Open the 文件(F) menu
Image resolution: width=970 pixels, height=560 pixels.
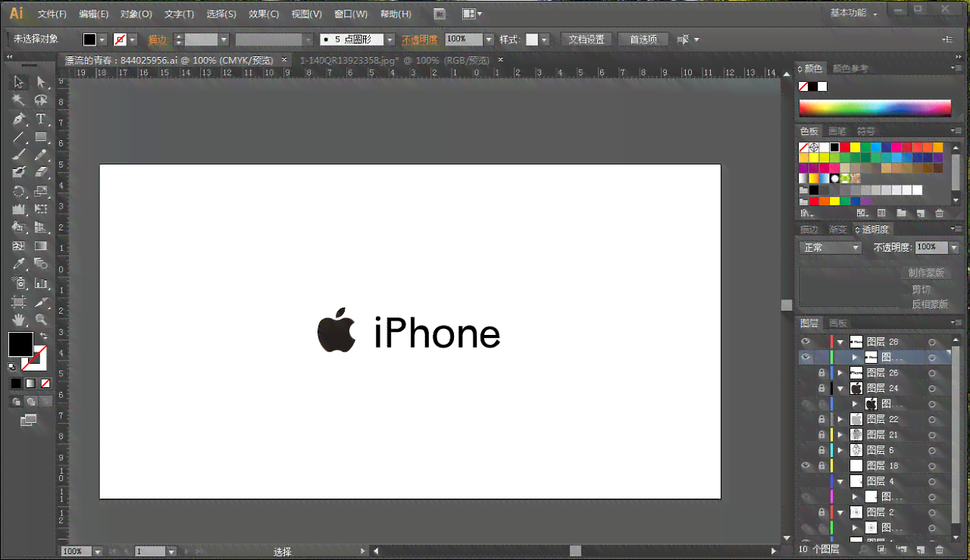(x=52, y=14)
